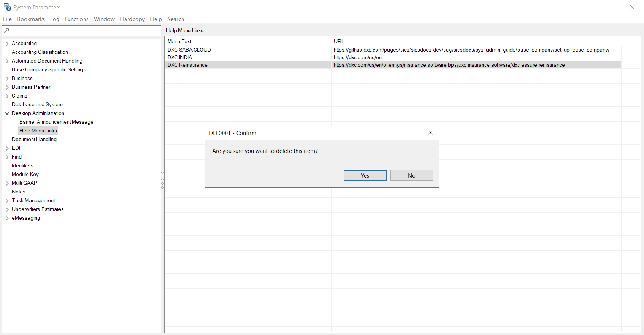Collapse the Desktop Administration node
Image resolution: width=644 pixels, height=335 pixels.
point(7,113)
